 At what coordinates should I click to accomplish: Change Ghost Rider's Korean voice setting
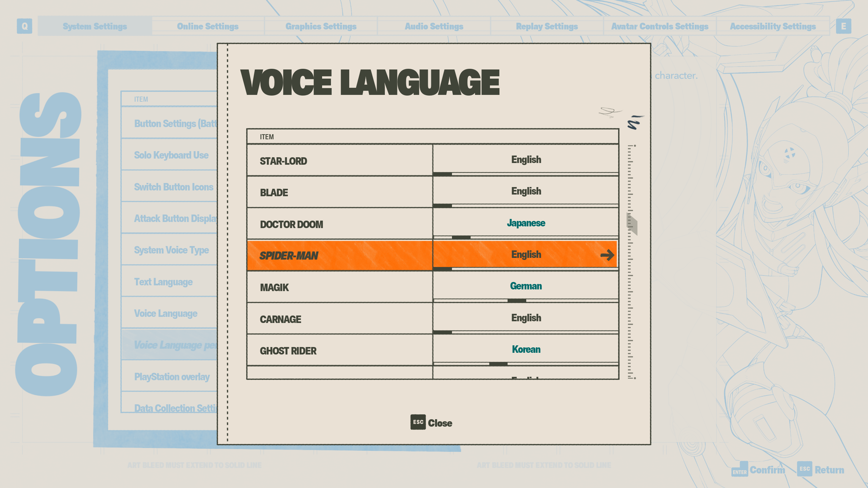526,349
